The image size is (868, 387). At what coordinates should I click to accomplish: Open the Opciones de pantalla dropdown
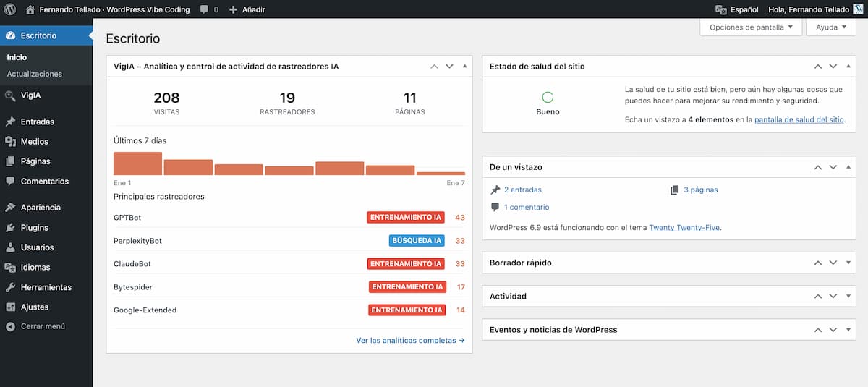(x=751, y=27)
